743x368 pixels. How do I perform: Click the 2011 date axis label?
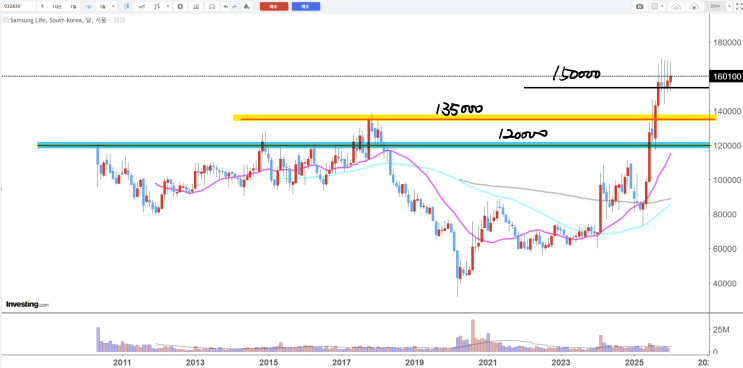click(122, 362)
